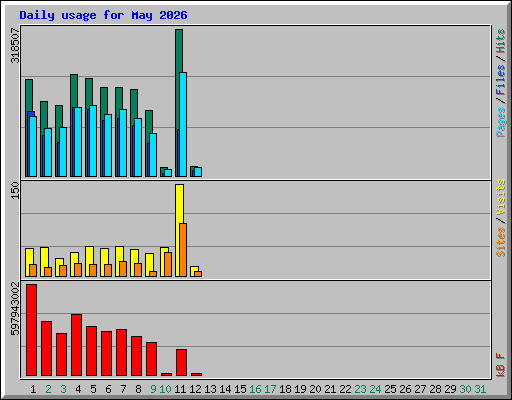
Task: Click the 597943002 axis value
Action: 15,309
